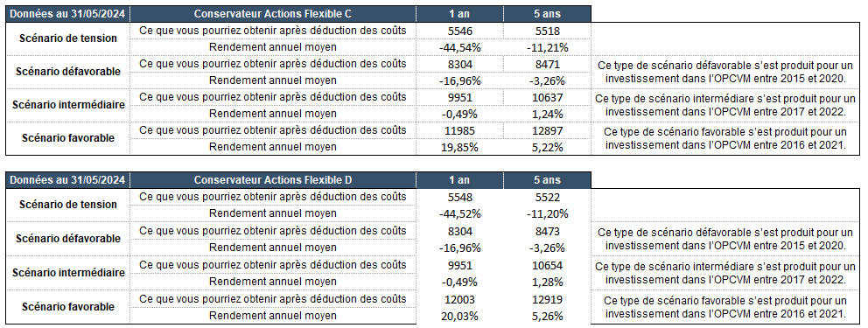Image resolution: width=868 pixels, height=328 pixels.
Task: Select the 'Conservateur Actions Flexible C' header cell
Action: (273, 14)
